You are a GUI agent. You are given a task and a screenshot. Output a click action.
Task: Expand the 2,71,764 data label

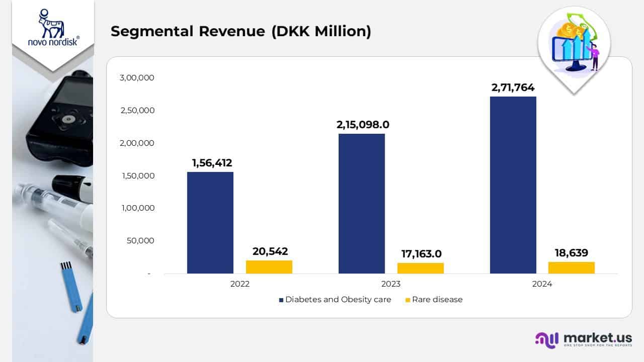(513, 88)
